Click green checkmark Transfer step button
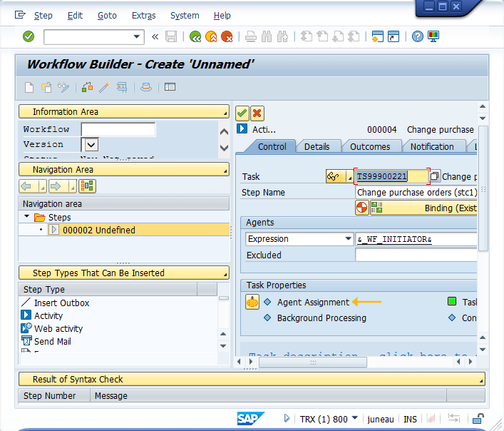The width and height of the screenshot is (504, 431). pos(242,113)
